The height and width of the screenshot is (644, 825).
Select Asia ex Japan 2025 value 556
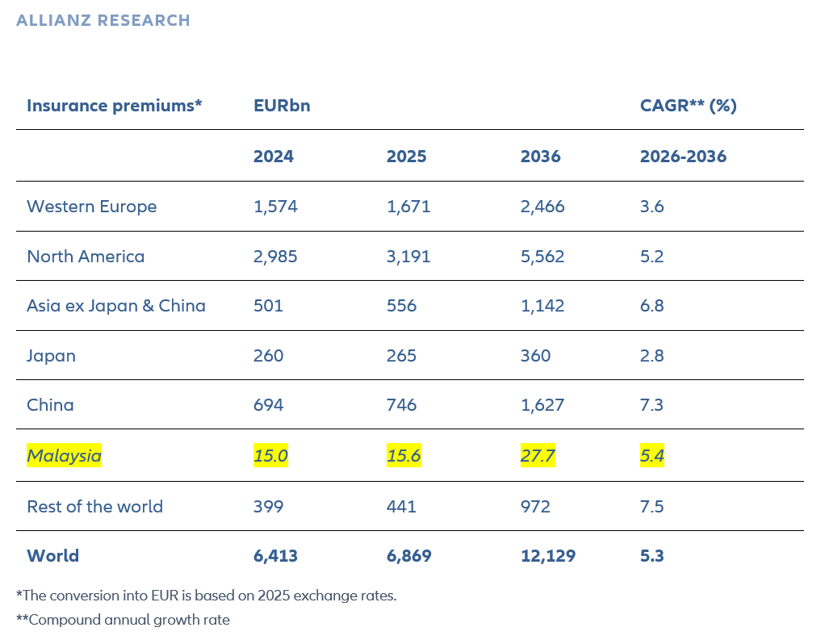pyautogui.click(x=401, y=306)
